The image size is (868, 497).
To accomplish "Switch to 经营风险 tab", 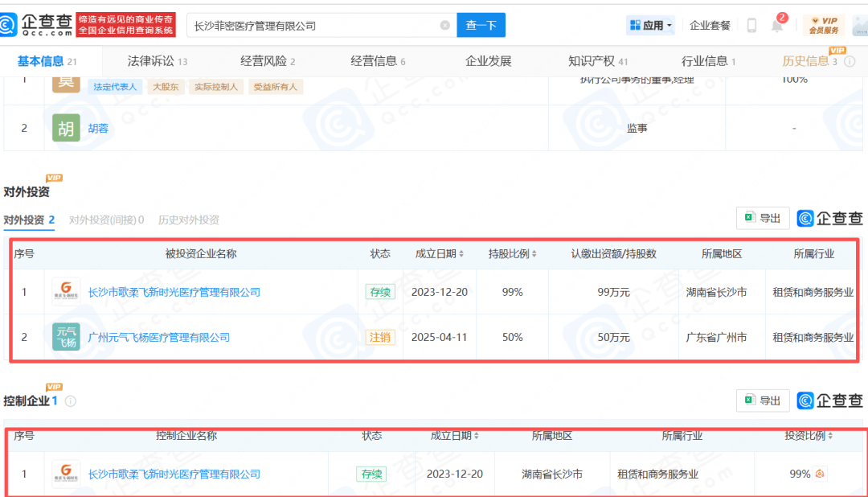I will tap(268, 61).
